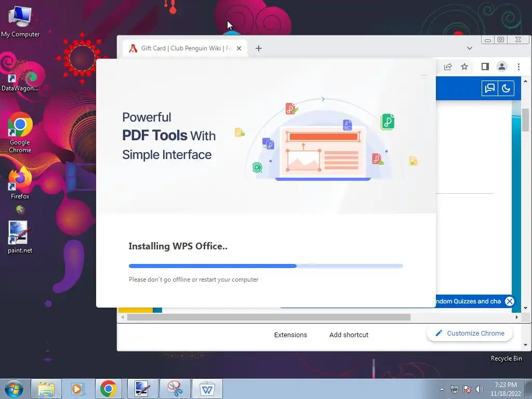
Task: Show hidden system tray icons
Action: [442, 389]
